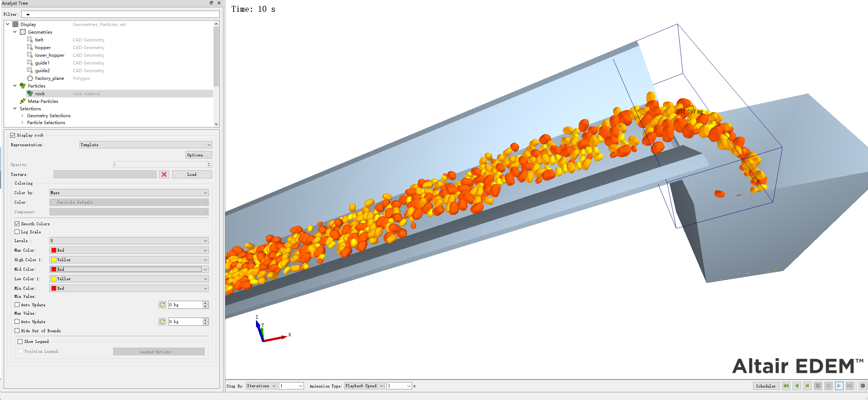This screenshot has width=868, height=400.
Task: Remove texture with red X icon
Action: coord(164,174)
